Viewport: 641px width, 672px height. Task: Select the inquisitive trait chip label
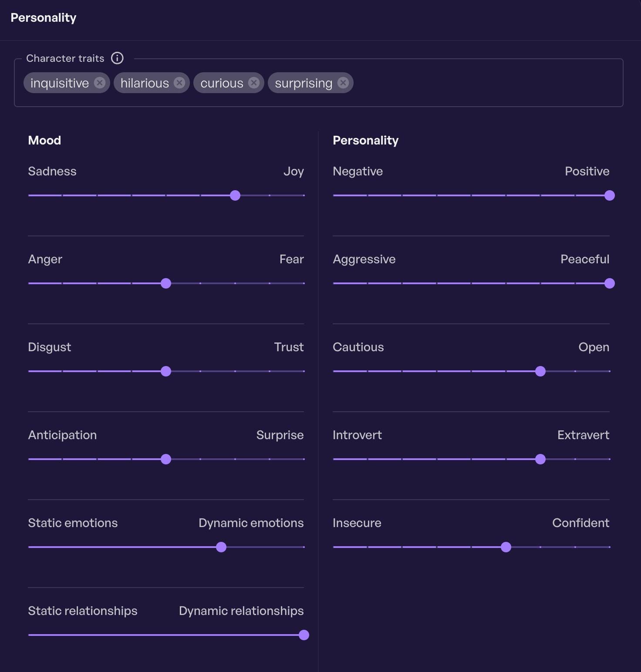coord(60,83)
